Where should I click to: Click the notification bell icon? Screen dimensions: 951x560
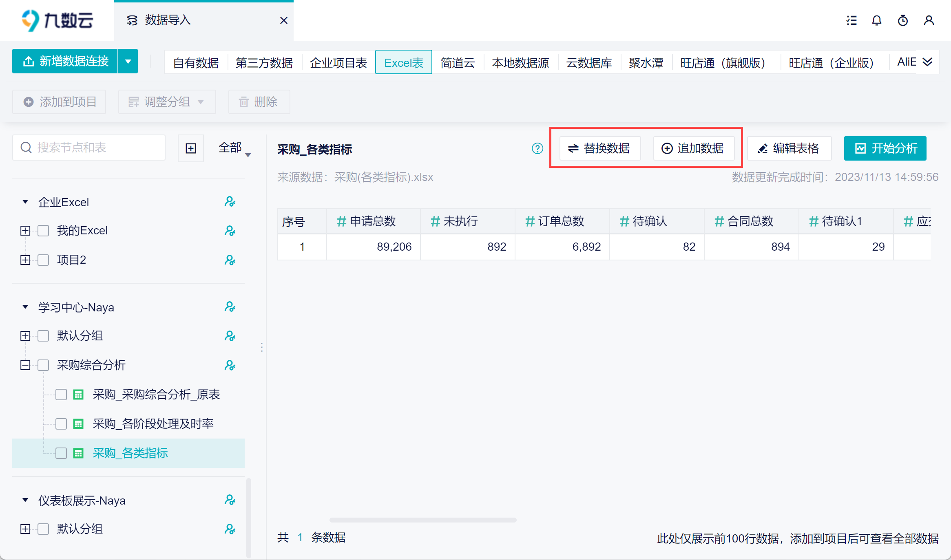coord(877,20)
